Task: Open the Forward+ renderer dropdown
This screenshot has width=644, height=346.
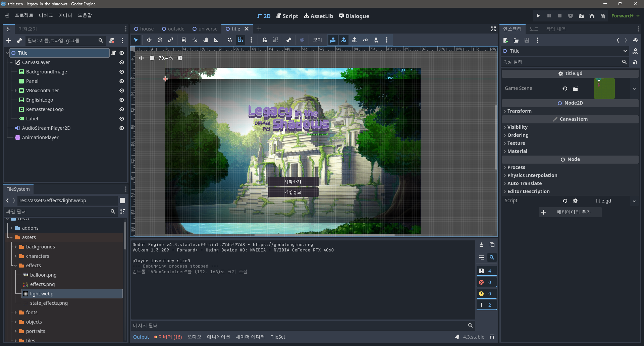Action: pos(625,16)
